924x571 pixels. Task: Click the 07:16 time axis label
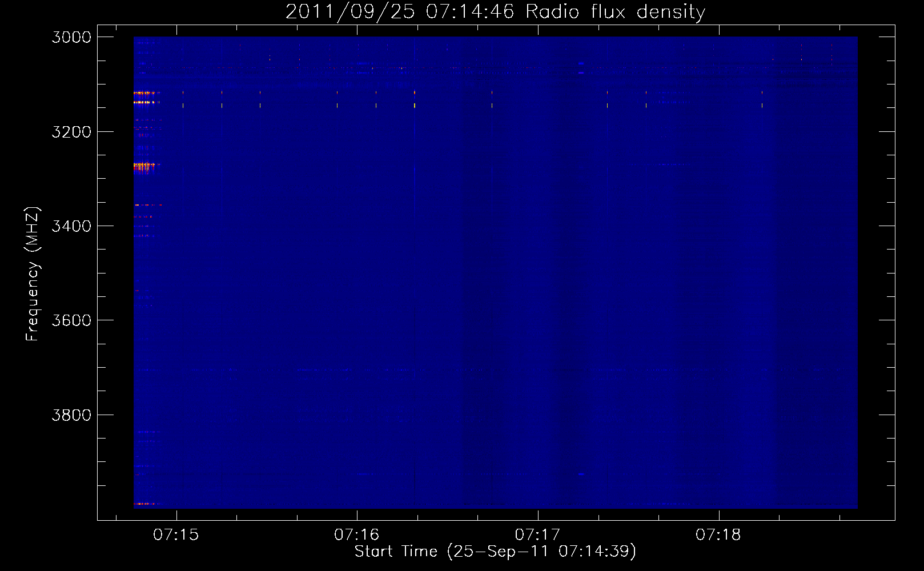[357, 535]
